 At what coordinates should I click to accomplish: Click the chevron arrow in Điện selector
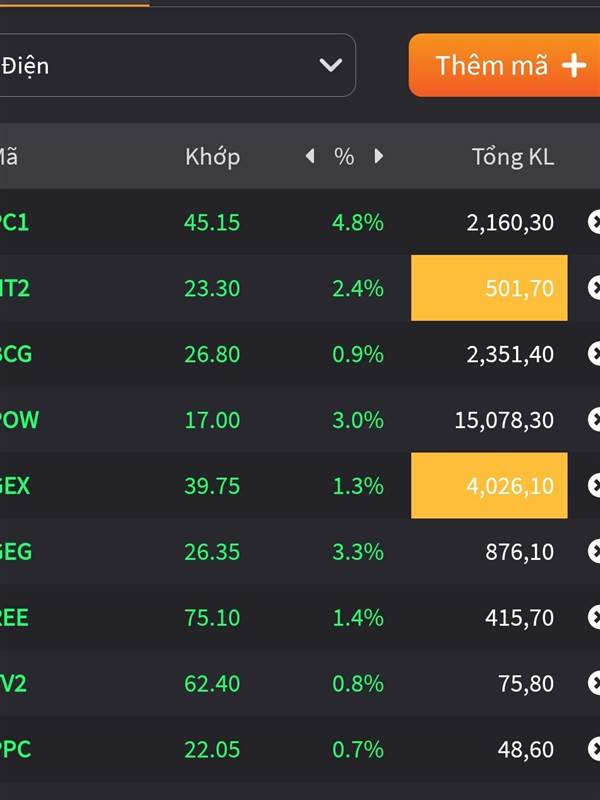point(331,65)
